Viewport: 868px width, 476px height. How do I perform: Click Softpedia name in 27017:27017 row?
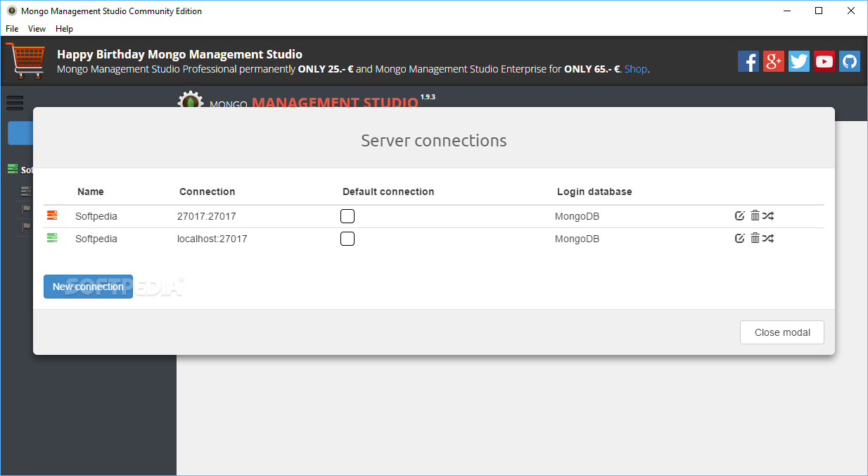[96, 216]
